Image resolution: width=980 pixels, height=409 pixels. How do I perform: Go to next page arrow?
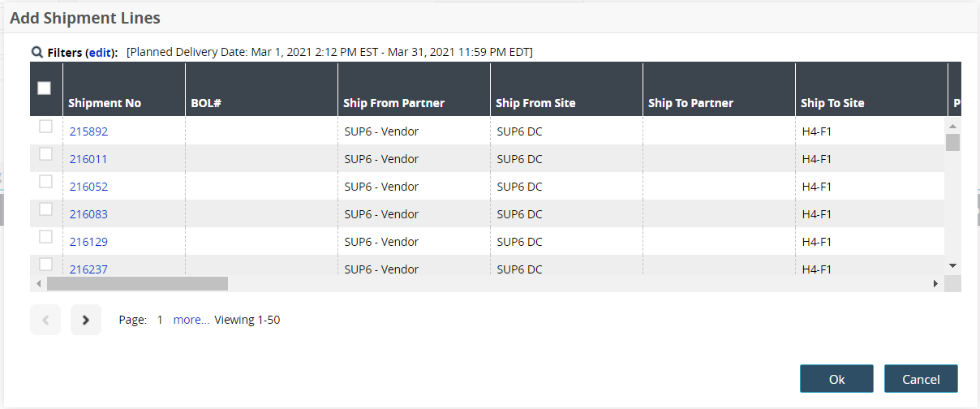click(86, 320)
